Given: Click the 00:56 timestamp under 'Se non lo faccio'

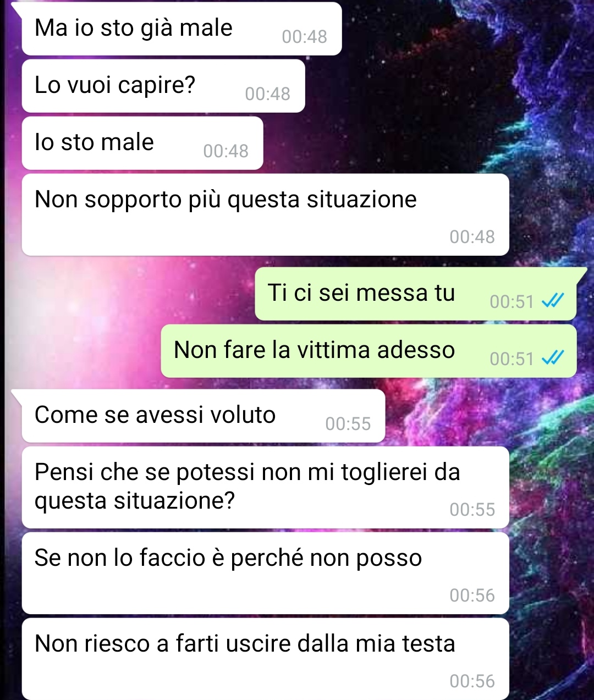Looking at the screenshot, I should [x=472, y=596].
